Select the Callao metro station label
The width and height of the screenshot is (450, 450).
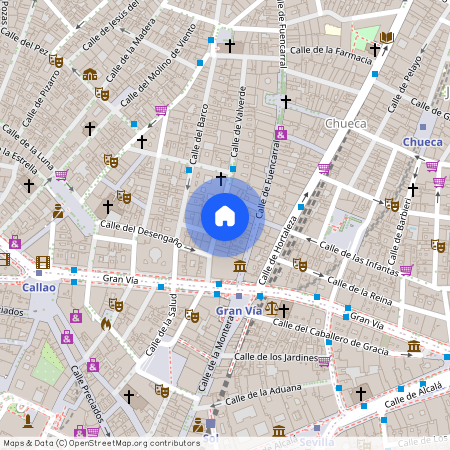click(39, 287)
